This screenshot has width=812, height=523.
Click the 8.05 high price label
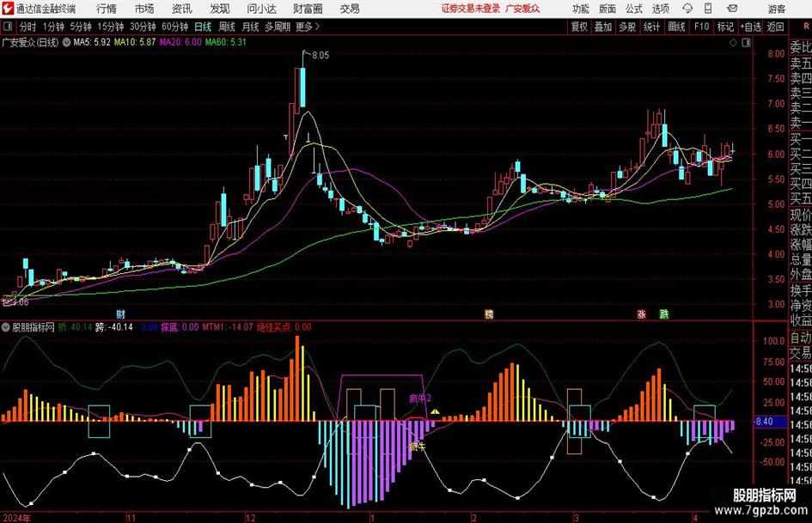click(320, 55)
